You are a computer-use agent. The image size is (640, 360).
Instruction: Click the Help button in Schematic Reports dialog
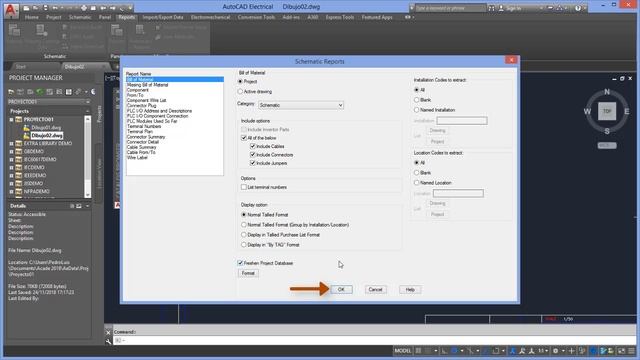410,289
